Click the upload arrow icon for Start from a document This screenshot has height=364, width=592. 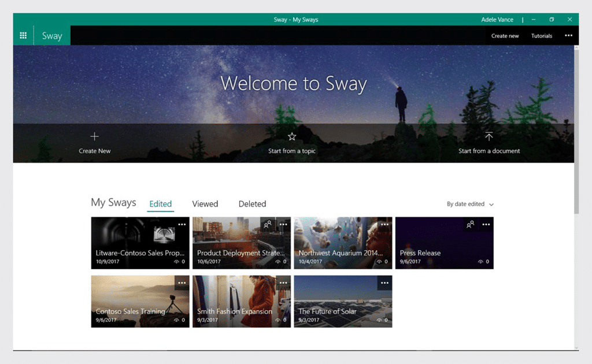coord(489,136)
